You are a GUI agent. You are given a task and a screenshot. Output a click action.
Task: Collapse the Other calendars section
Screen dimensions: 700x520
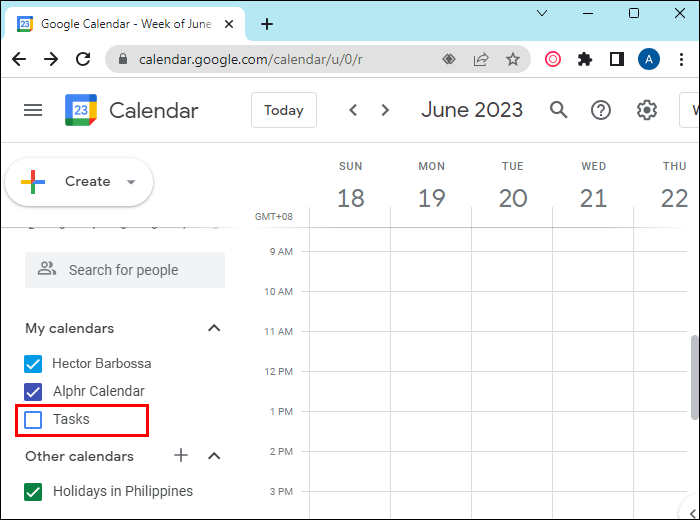(213, 456)
